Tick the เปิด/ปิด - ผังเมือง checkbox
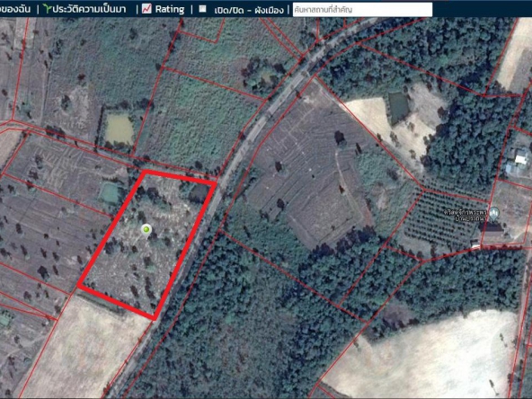The image size is (532, 399). 202,9
